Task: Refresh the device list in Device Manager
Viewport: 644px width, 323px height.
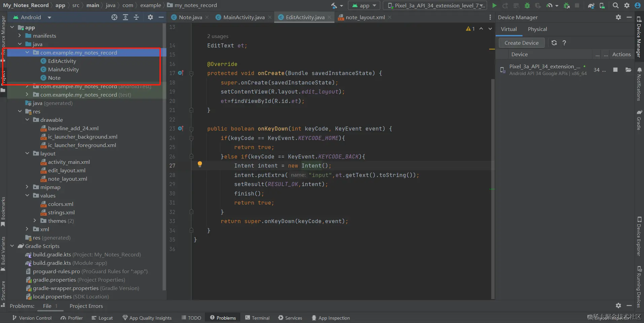Action: coord(554,43)
